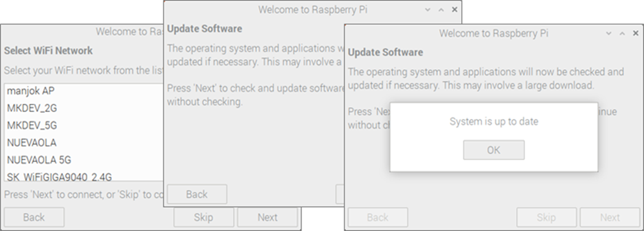This screenshot has width=644, height=231.
Task: Choose MKDEV_5G from the WiFi list
Action: pyautogui.click(x=84, y=126)
